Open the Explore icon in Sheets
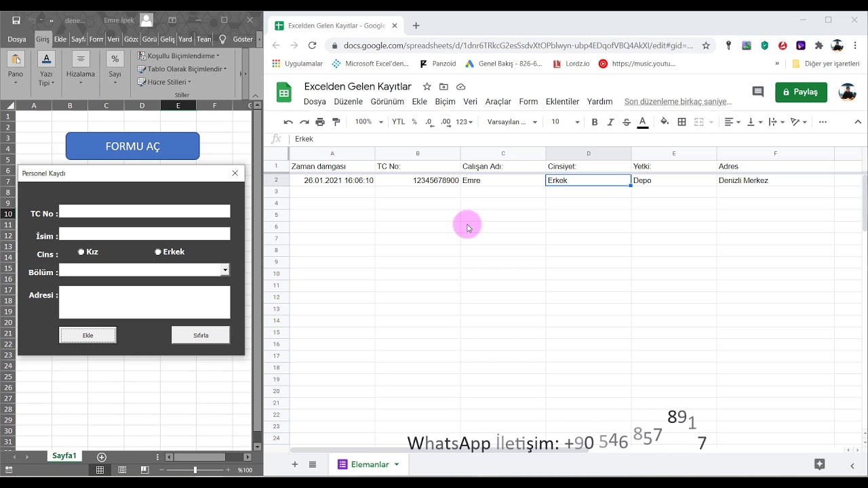868x488 pixels. [x=819, y=464]
